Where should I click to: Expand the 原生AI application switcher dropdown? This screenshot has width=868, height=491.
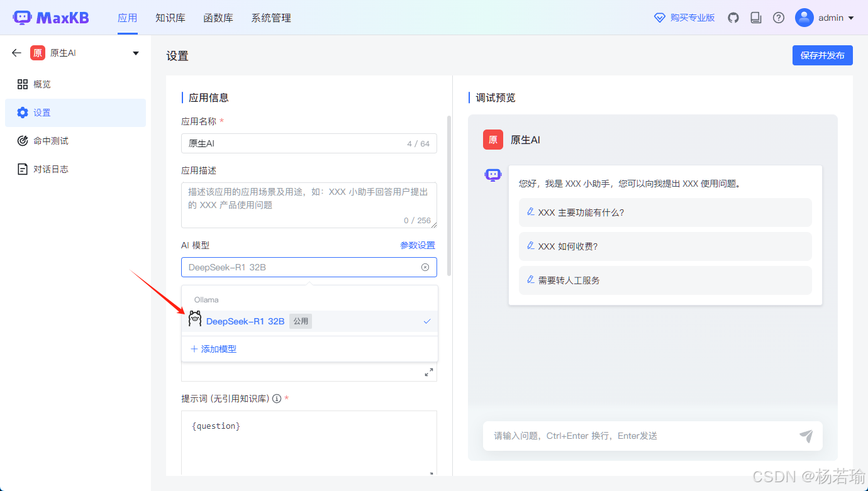(x=136, y=53)
